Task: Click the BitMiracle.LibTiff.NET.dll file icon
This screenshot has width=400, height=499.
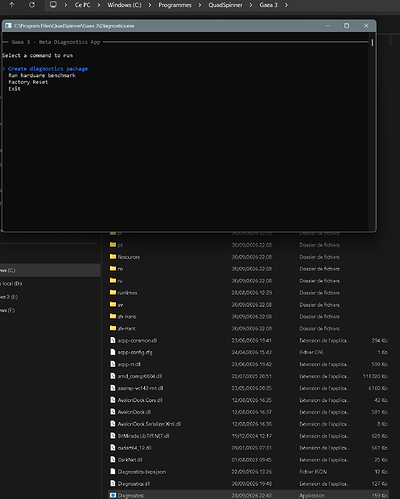Action: click(113, 436)
